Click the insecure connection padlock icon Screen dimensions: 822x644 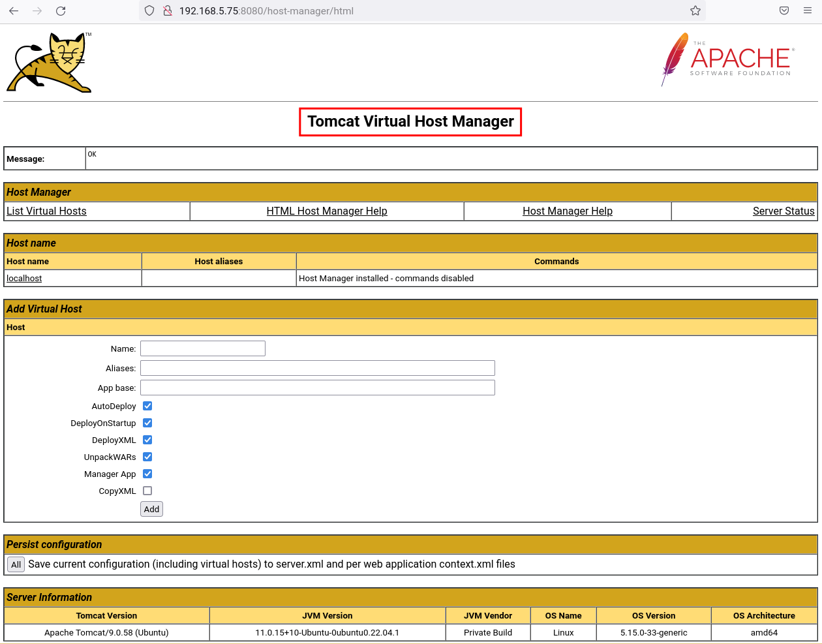[167, 11]
